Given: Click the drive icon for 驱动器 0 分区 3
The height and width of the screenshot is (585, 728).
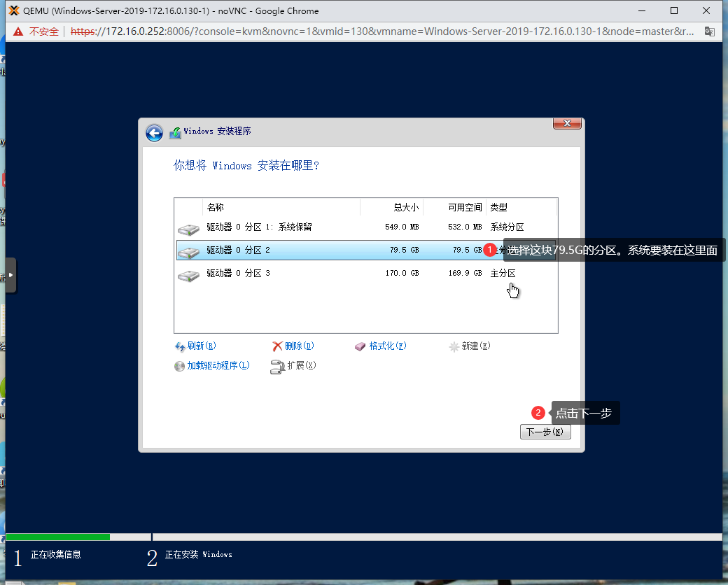Looking at the screenshot, I should (x=188, y=276).
